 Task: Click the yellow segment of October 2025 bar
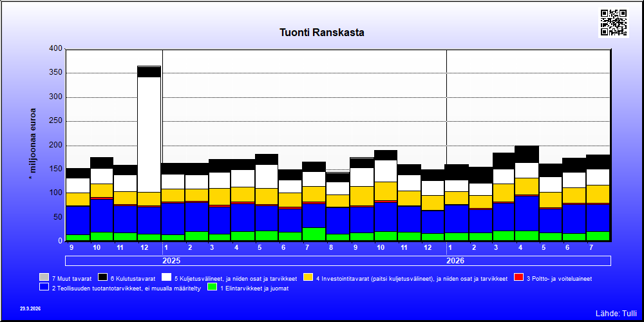(386, 191)
